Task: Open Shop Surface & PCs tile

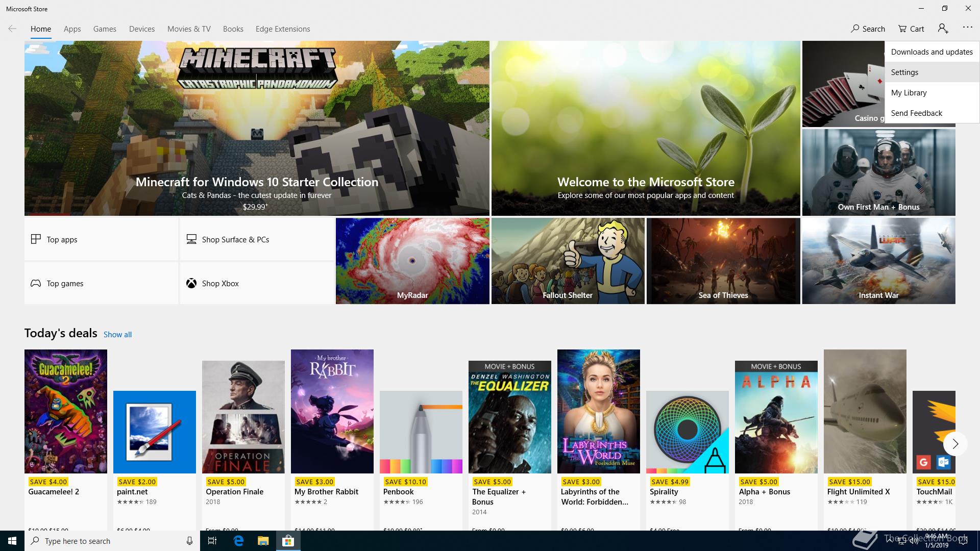Action: (x=257, y=239)
